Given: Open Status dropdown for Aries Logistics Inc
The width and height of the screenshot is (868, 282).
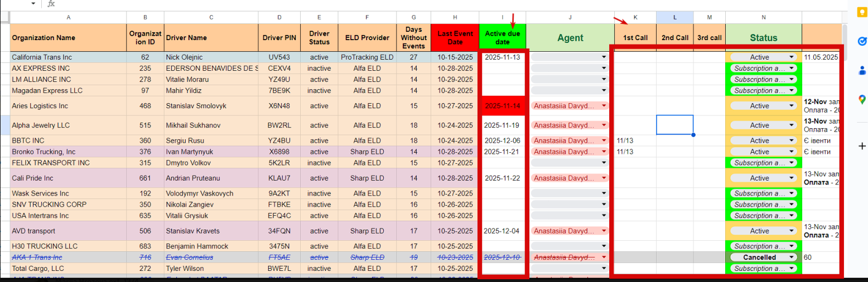Looking at the screenshot, I should point(792,106).
